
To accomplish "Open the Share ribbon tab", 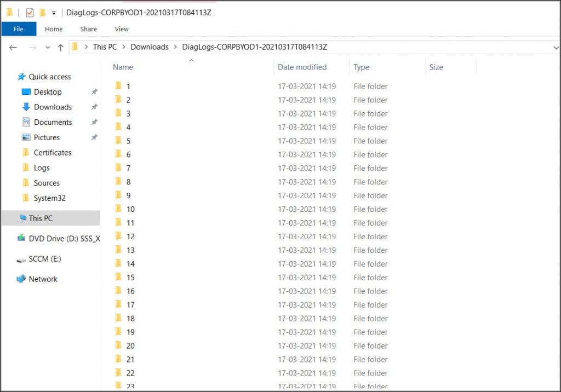I will [88, 29].
